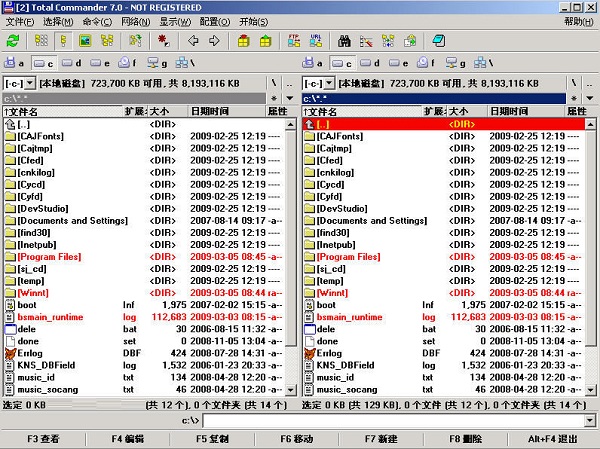
Task: Open the 配置(O) menu
Action: coord(215,21)
